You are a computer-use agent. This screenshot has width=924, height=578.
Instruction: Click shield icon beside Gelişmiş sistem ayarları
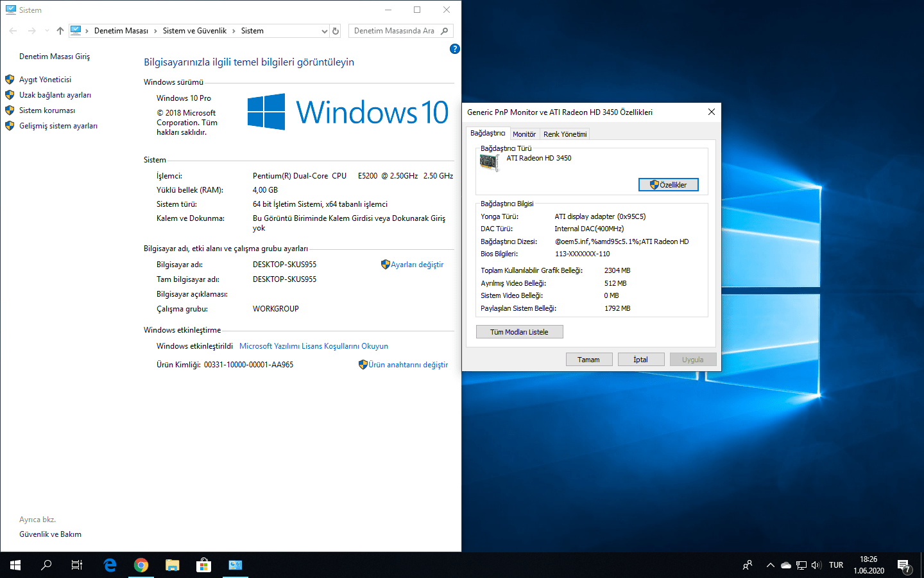(10, 126)
